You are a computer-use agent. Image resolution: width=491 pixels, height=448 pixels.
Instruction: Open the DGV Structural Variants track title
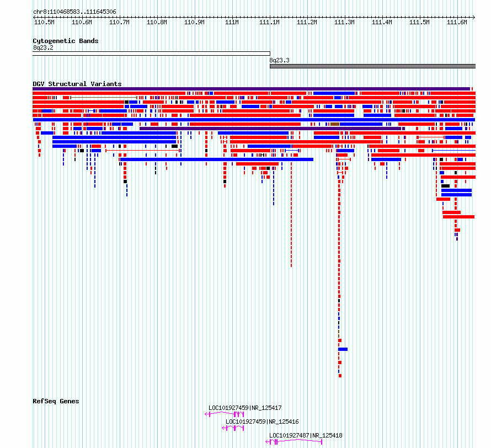coord(77,84)
